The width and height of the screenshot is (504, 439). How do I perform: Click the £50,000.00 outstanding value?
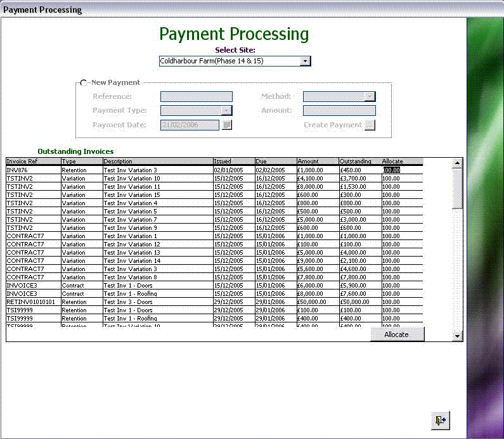coord(354,302)
